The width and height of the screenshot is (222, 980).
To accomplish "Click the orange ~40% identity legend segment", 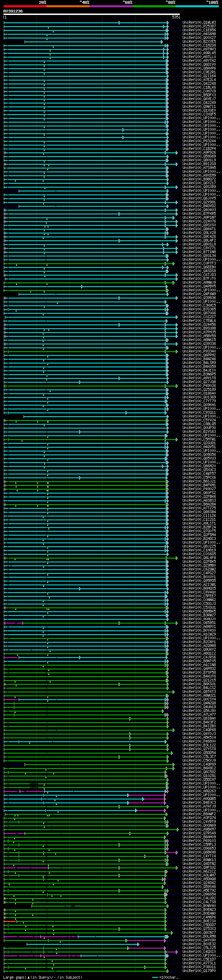I will pos(68,6).
